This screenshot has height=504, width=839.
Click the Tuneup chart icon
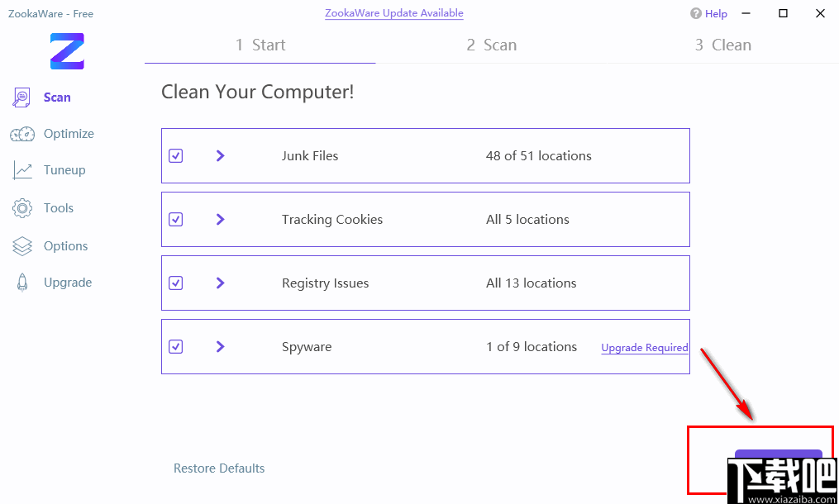point(22,170)
